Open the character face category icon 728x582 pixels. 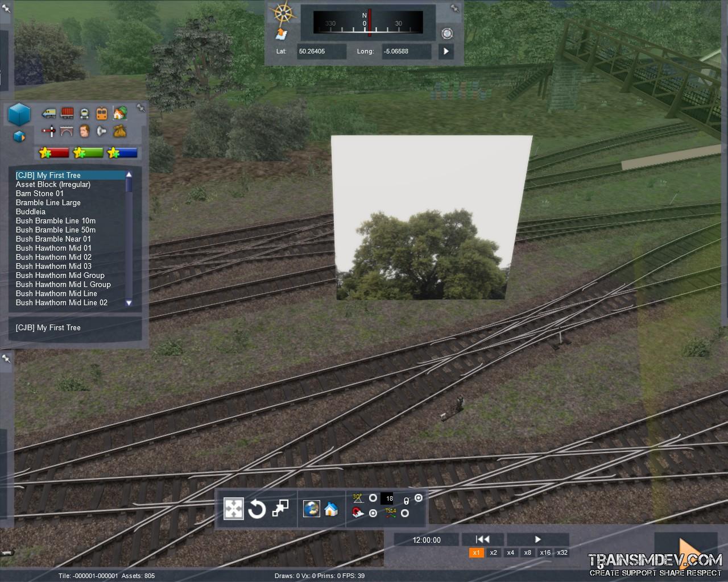(84, 131)
